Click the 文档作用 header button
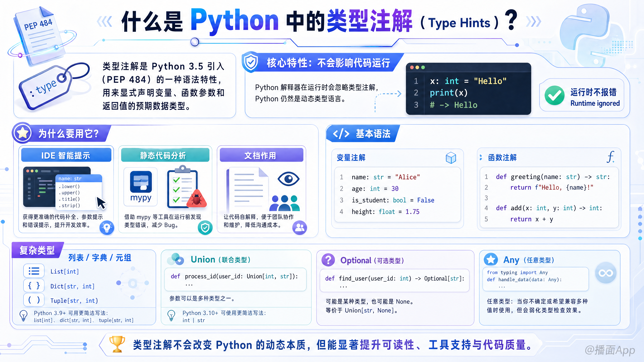644x362 pixels. (261, 155)
